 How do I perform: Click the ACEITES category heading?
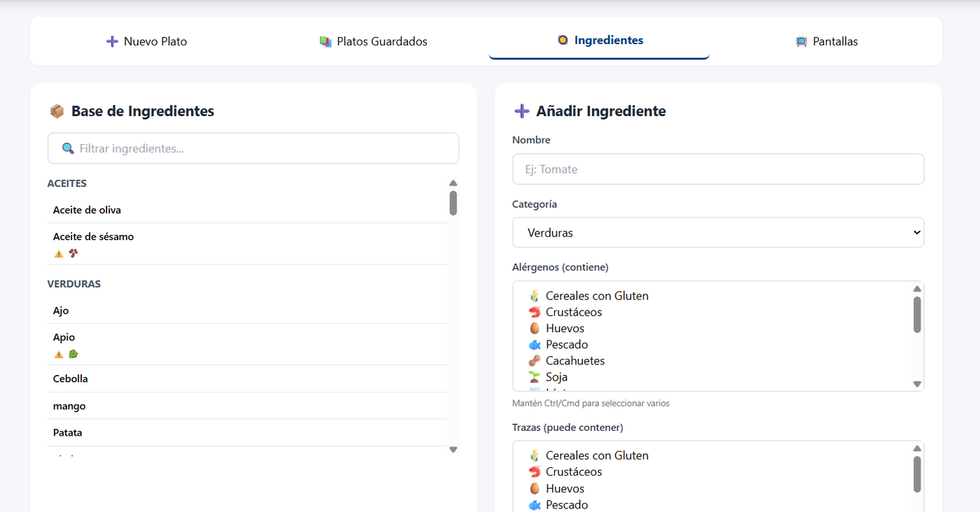pos(67,183)
